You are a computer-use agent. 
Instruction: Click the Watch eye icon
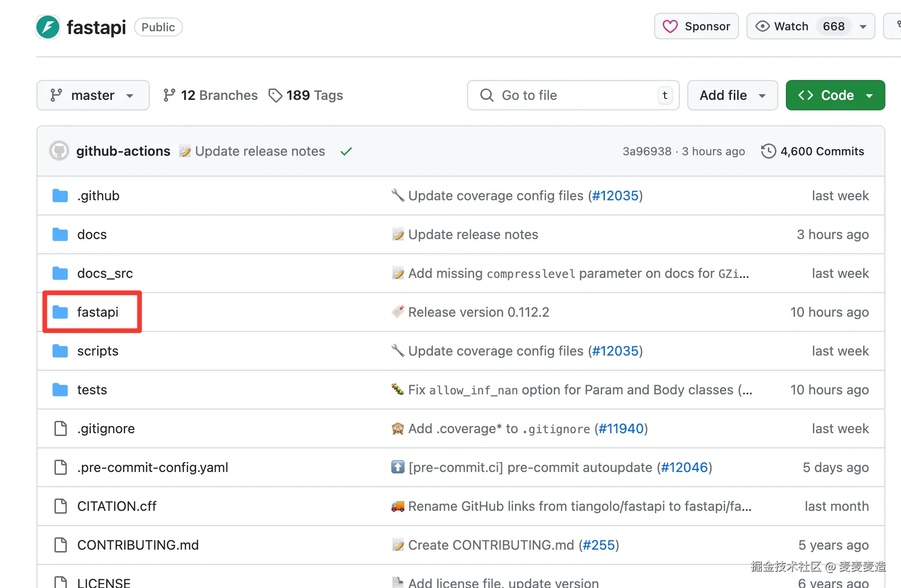[x=762, y=27]
